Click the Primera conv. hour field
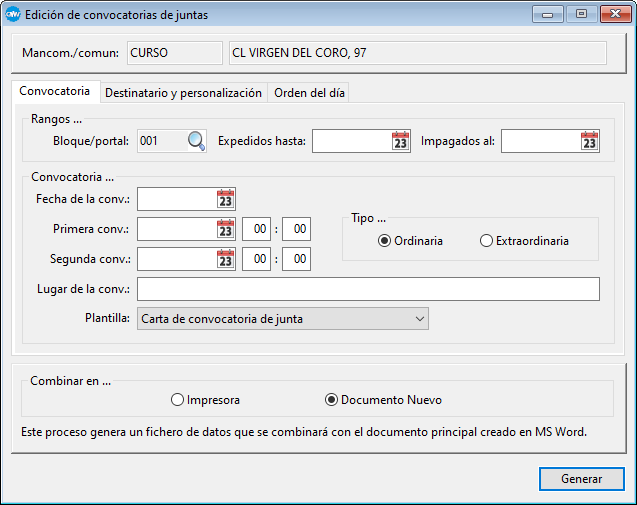The height and width of the screenshot is (505, 637). tap(256, 229)
